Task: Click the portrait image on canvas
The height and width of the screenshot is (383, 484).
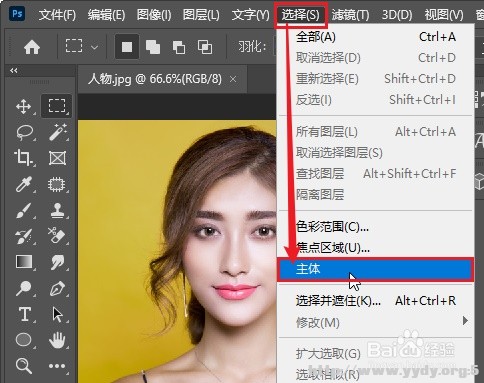Action: 177,251
